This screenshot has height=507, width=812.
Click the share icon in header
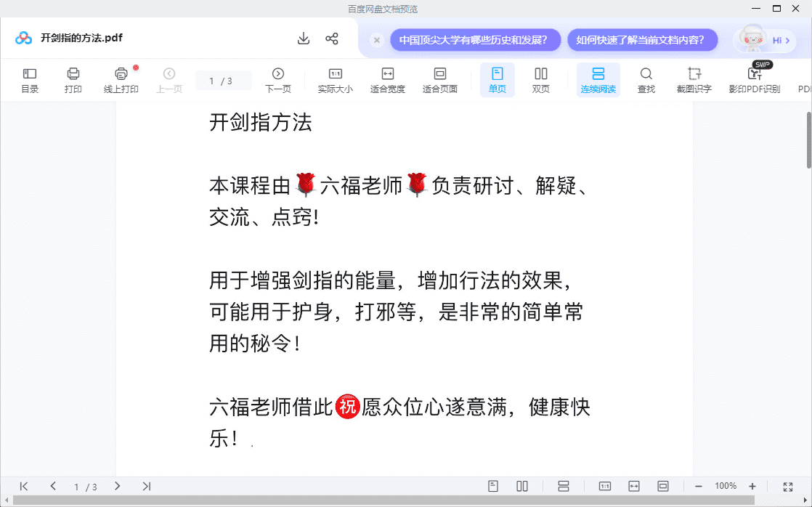point(332,38)
